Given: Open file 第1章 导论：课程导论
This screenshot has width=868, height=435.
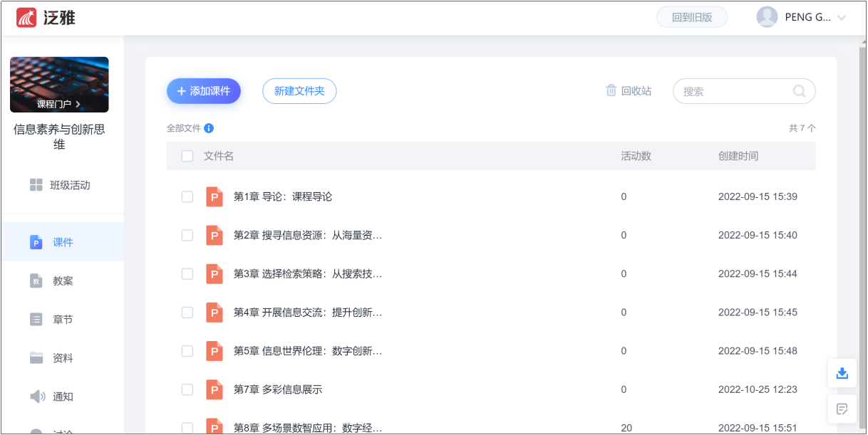Looking at the screenshot, I should 283,196.
